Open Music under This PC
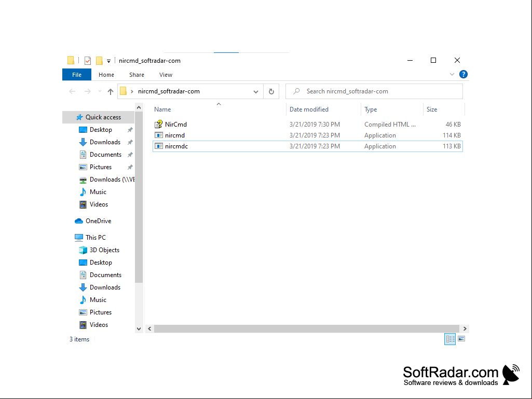This screenshot has width=532, height=399. (98, 300)
